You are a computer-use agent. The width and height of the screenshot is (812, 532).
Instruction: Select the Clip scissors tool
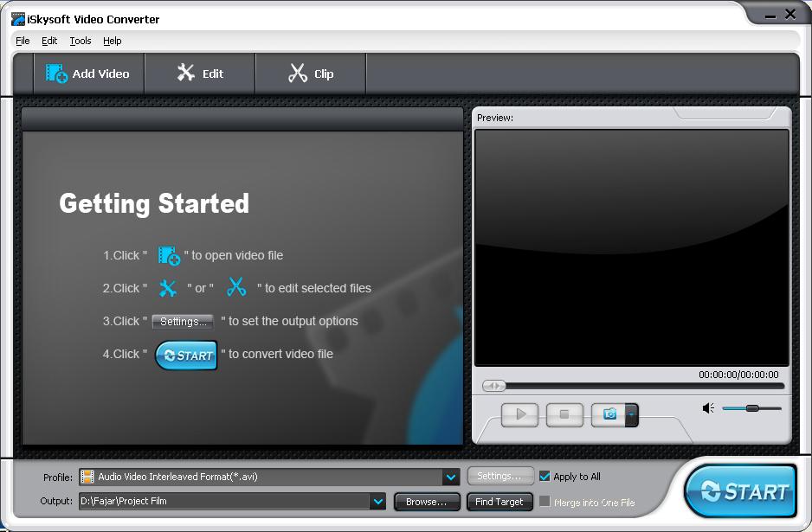311,74
